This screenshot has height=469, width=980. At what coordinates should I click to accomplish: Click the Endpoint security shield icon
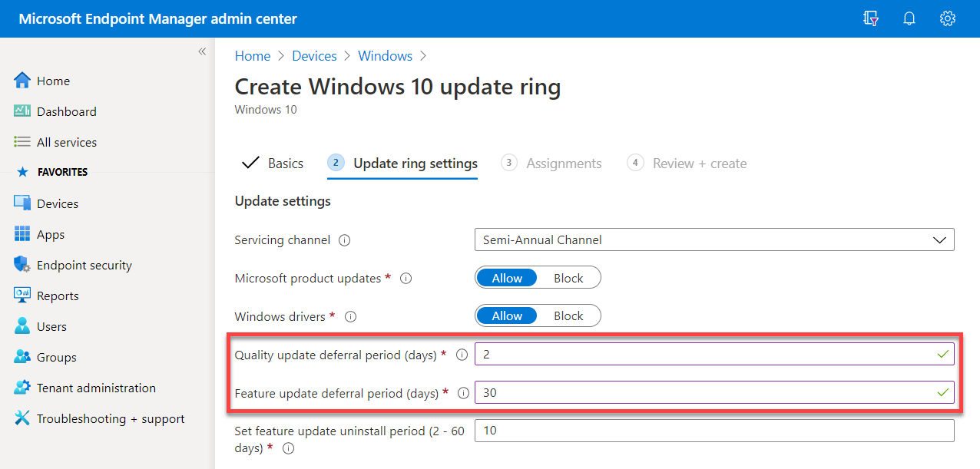pyautogui.click(x=22, y=265)
